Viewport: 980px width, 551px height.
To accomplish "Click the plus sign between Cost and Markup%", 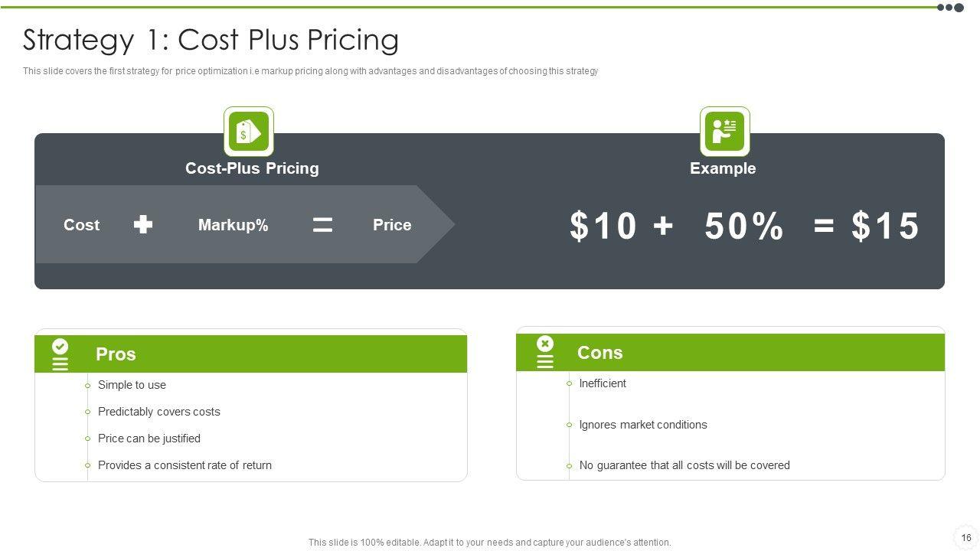I will pyautogui.click(x=143, y=224).
